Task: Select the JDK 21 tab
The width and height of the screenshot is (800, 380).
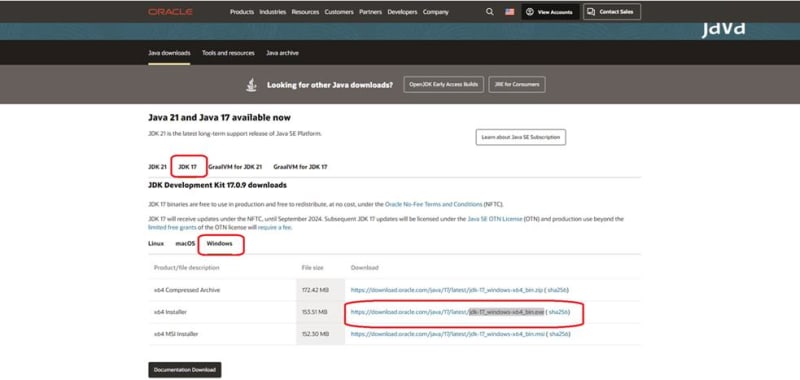Action: (x=157, y=167)
